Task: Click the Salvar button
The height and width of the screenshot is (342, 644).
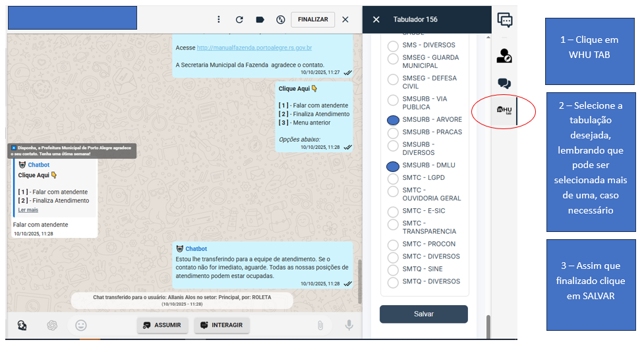Action: coord(424,314)
